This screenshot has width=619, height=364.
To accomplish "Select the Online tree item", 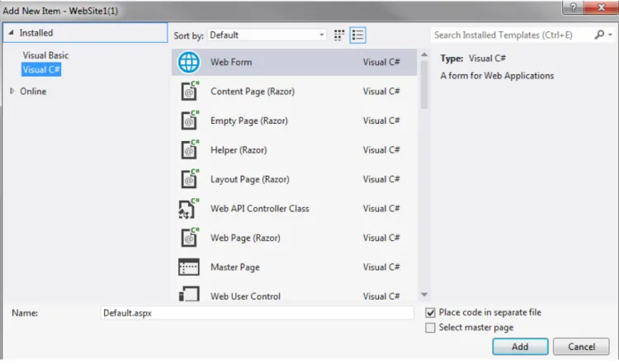I will coord(33,91).
